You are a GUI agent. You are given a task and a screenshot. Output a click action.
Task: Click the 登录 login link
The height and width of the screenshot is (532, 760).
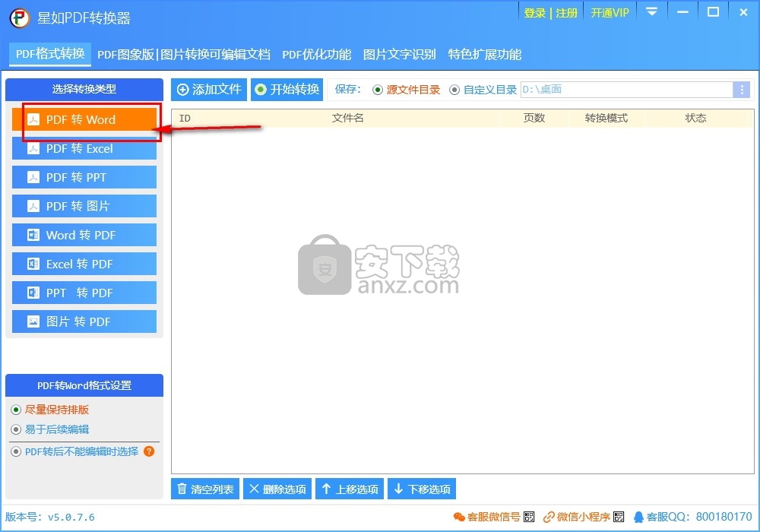tap(535, 13)
